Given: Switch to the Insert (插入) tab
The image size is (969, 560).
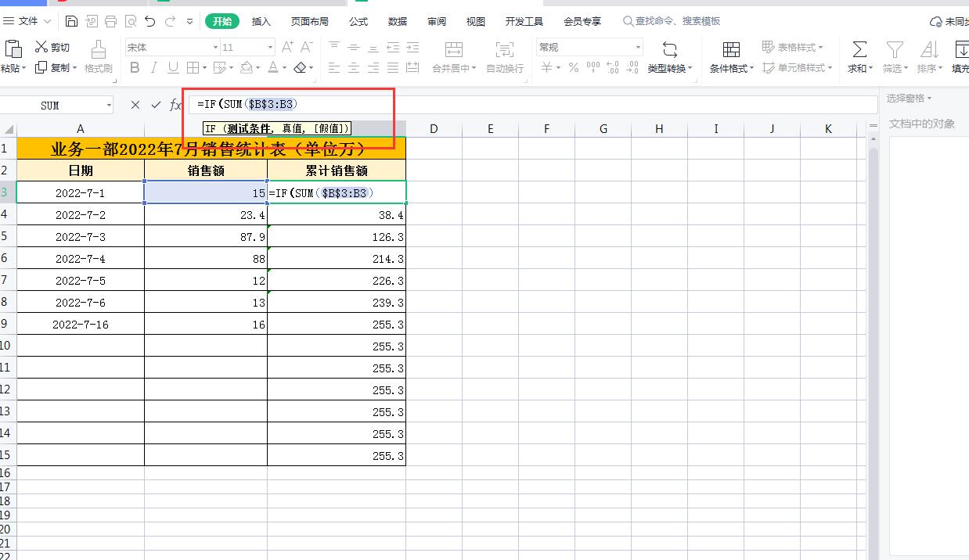Looking at the screenshot, I should (x=261, y=21).
